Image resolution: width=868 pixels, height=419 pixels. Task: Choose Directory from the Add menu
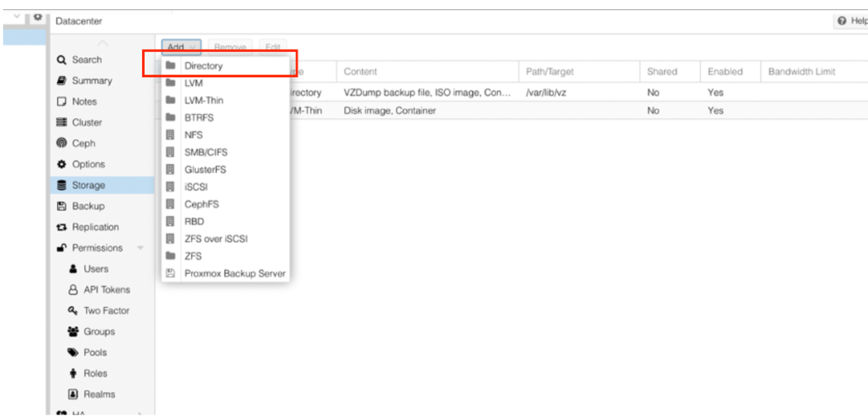point(204,66)
